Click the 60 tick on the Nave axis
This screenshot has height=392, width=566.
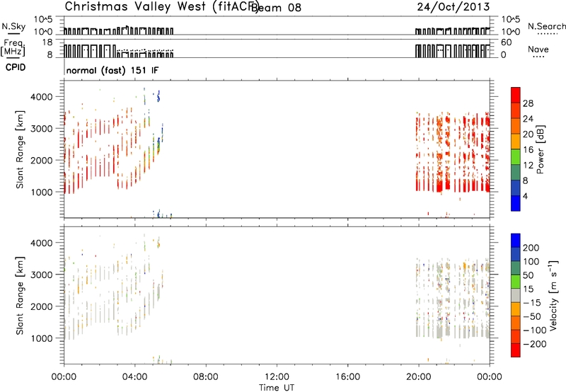(x=506, y=42)
